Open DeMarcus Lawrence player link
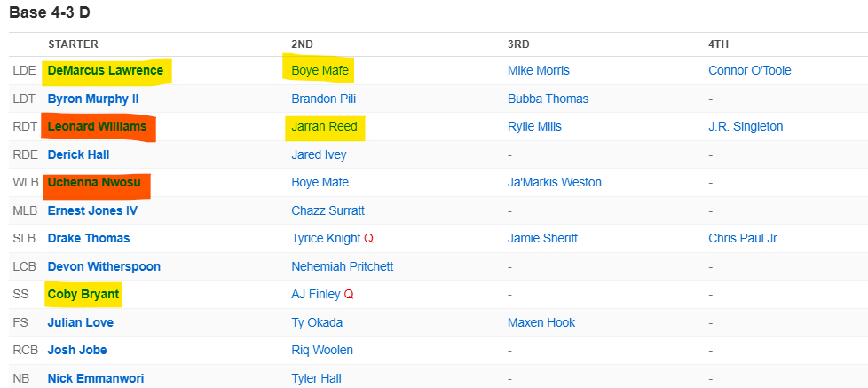The image size is (868, 388). 106,70
